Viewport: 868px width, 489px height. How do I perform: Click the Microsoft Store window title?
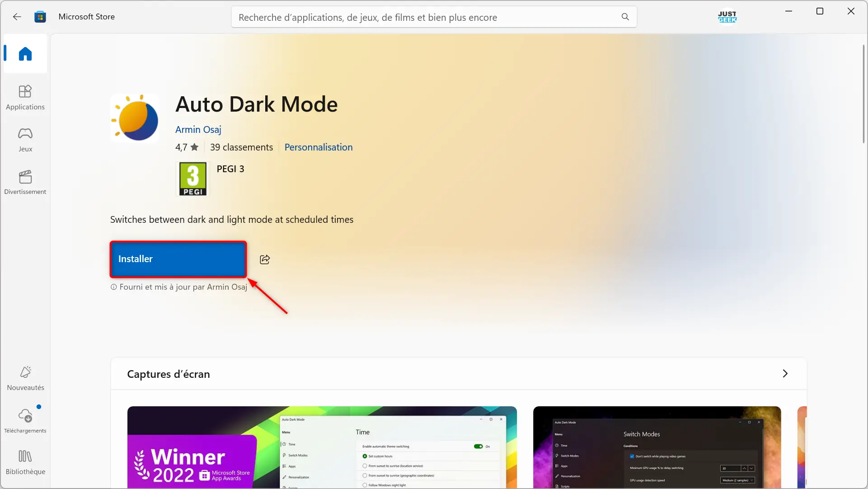click(x=87, y=17)
